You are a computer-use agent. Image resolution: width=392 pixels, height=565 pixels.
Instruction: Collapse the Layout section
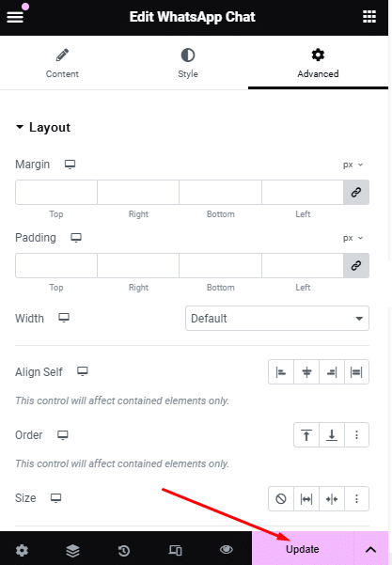coord(43,127)
